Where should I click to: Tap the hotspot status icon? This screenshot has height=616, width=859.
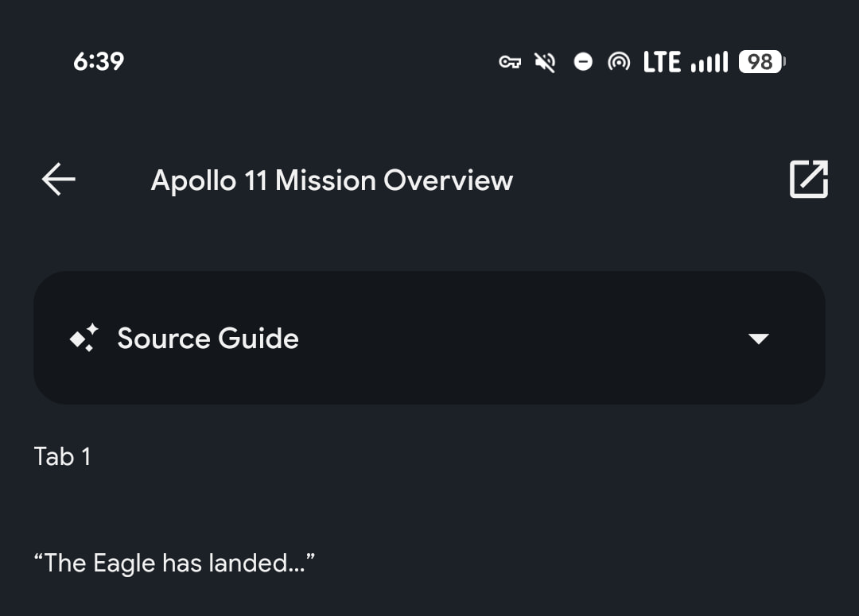point(619,62)
